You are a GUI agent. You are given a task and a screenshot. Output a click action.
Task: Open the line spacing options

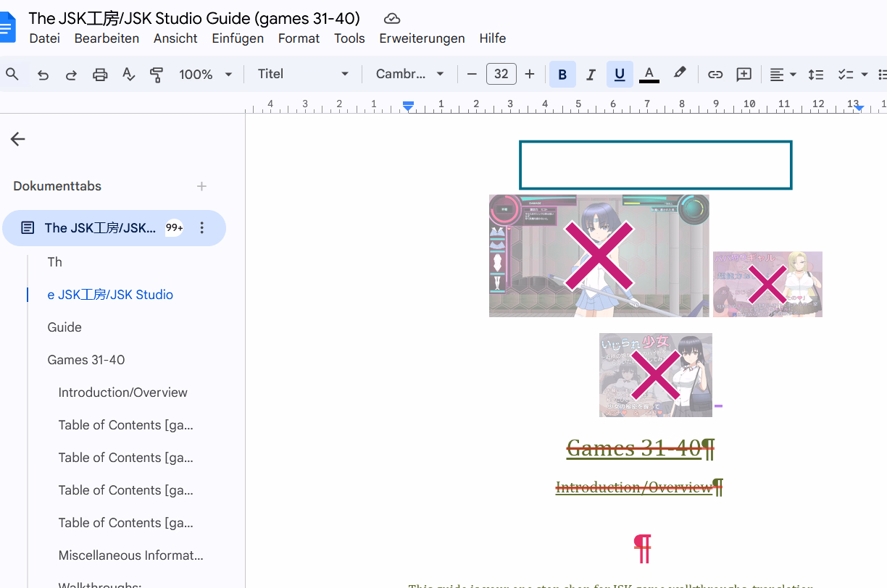[816, 75]
